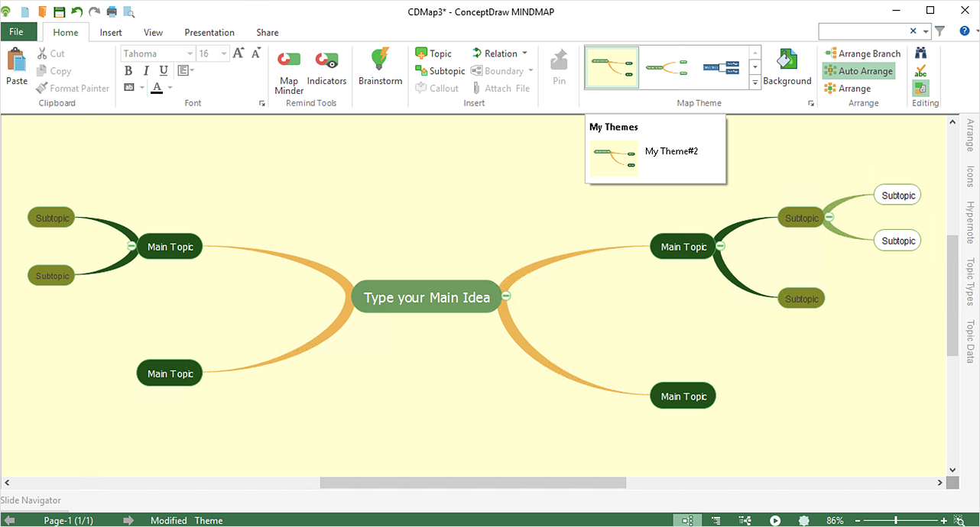Open the File menu
The image size is (980, 527).
17,32
